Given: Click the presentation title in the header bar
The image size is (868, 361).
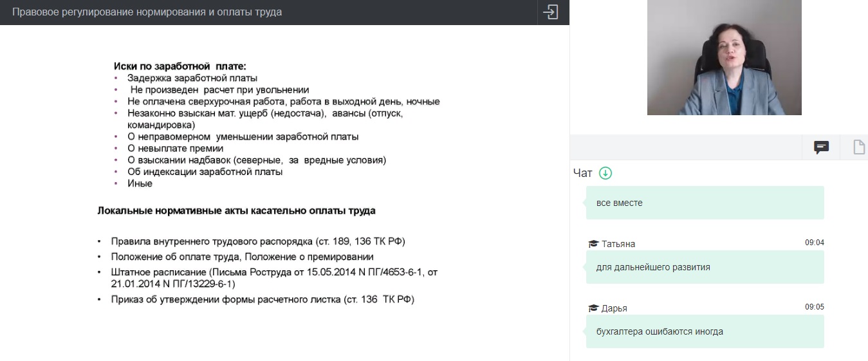Looking at the screenshot, I should point(147,12).
